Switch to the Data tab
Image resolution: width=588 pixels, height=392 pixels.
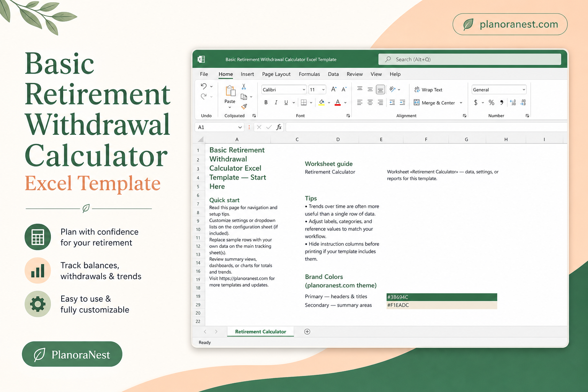point(333,74)
